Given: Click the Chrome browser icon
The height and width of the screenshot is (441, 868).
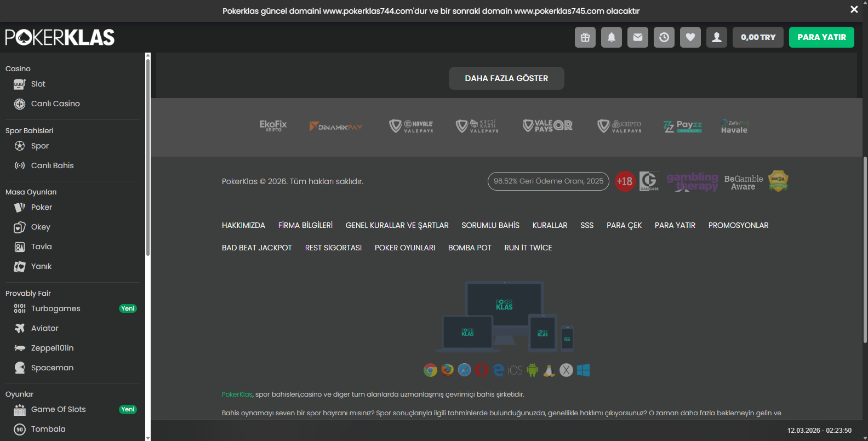Looking at the screenshot, I should [x=431, y=370].
